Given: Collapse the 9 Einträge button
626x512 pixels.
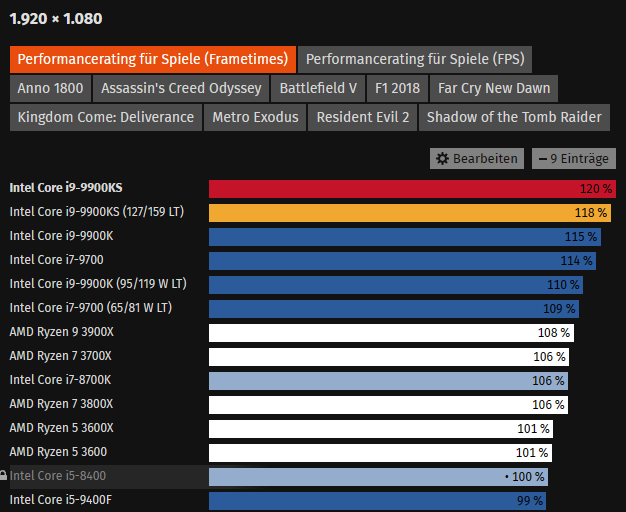Looking at the screenshot, I should tap(574, 159).
